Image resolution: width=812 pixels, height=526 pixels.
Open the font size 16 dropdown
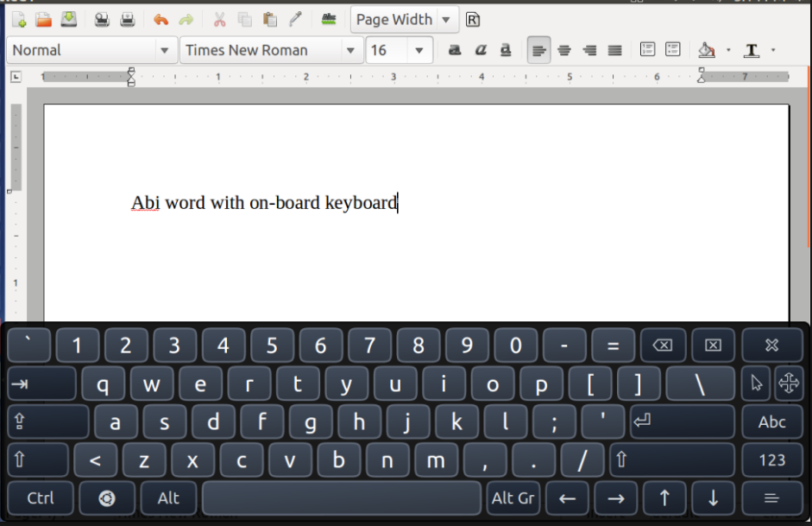click(419, 50)
